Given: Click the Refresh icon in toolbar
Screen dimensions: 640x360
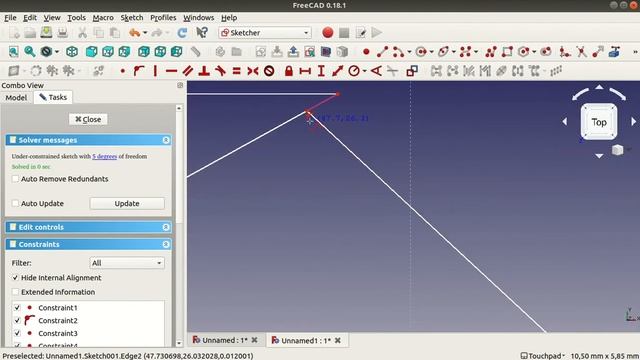Looking at the screenshot, I should point(182,33).
